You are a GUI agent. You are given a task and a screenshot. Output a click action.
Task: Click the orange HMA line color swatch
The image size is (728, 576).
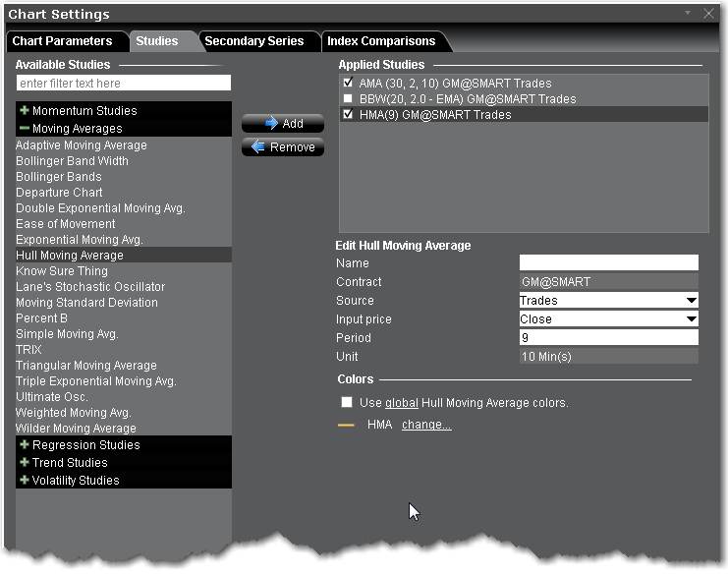point(346,426)
